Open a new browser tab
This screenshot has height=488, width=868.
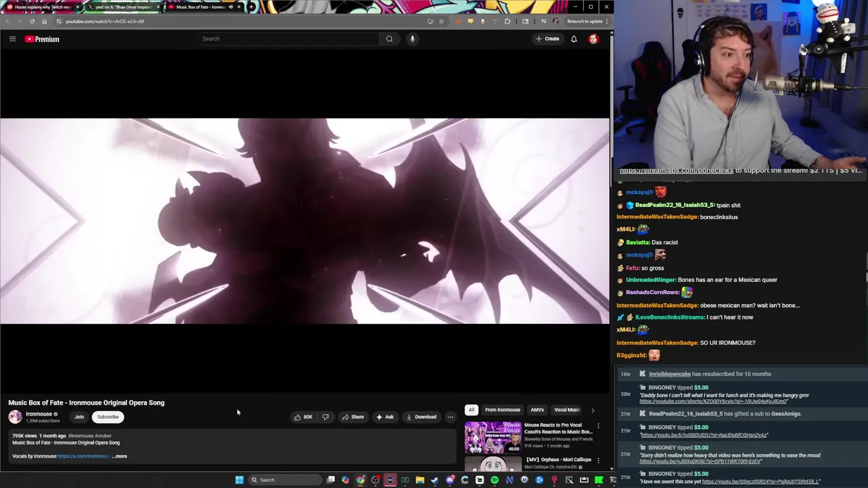(252, 7)
